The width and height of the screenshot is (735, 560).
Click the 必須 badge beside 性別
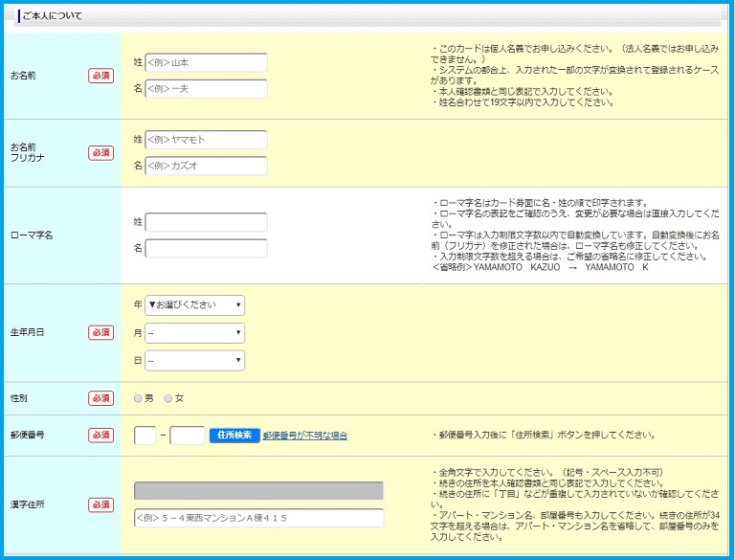click(x=100, y=398)
